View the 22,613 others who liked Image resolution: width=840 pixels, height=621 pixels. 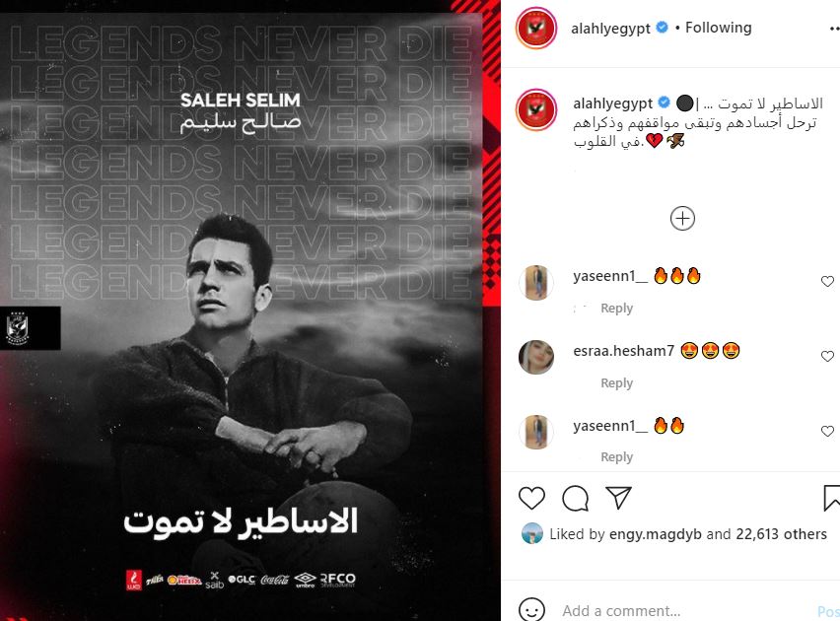[781, 534]
